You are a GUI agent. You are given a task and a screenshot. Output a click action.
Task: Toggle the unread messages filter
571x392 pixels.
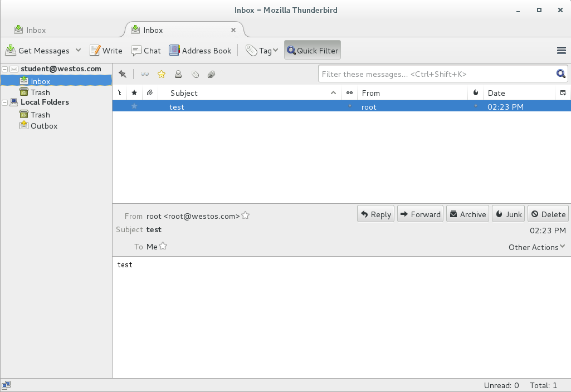(x=145, y=74)
